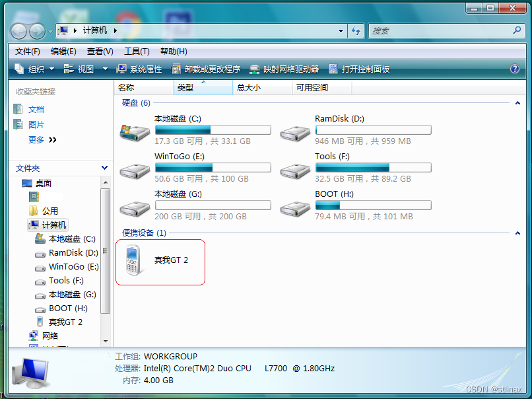Click the Tools (F:) usage bar
The width and height of the screenshot is (532, 399).
click(373, 167)
